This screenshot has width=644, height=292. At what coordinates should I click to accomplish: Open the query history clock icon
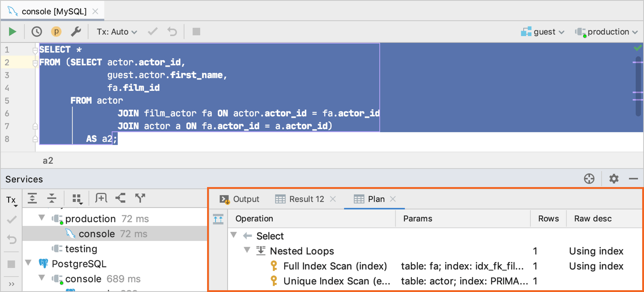coord(36,31)
